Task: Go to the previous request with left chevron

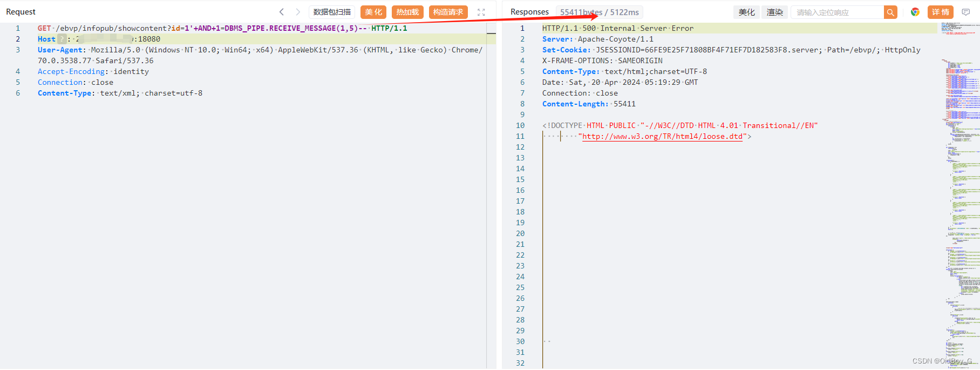Action: pos(281,12)
